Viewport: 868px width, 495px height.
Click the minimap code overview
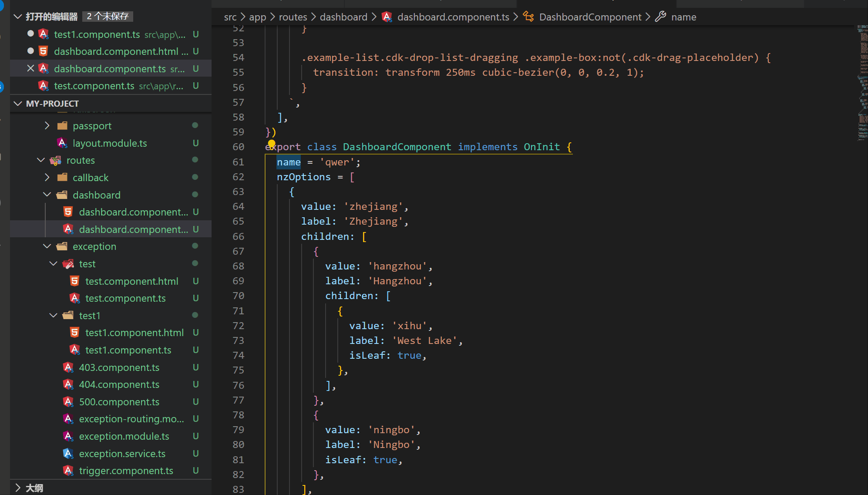pos(862,83)
